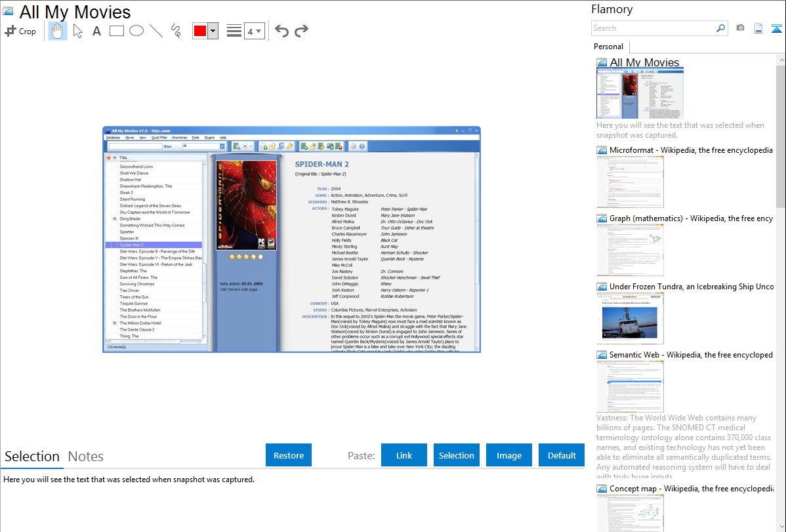786x532 pixels.
Task: Open the Concept map snapshot thumbnail
Action: [x=630, y=513]
